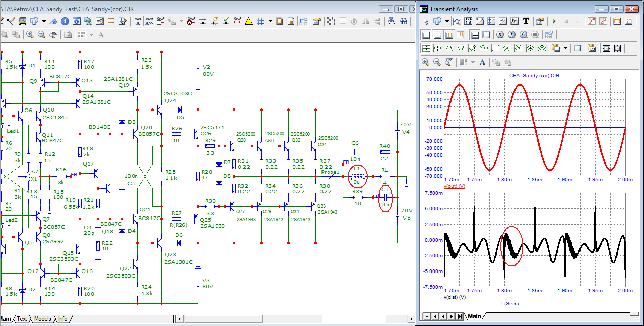The width and height of the screenshot is (644, 326).
Task: Click the yellow warning triangle icon
Action: pos(249,21)
